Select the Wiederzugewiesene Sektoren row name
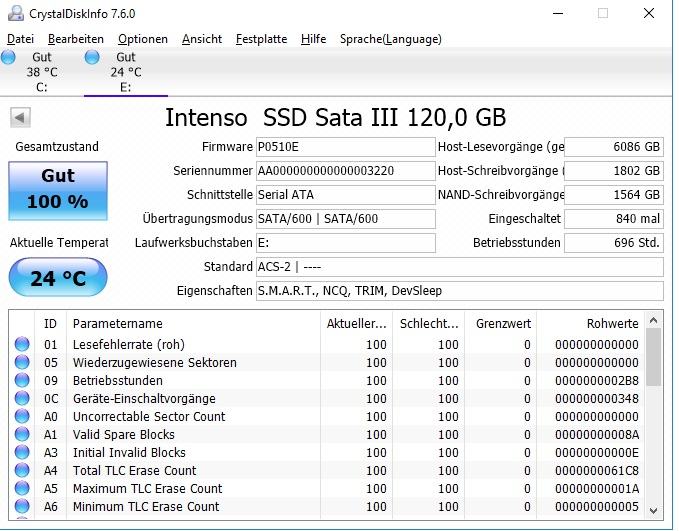This screenshot has width=679, height=531. coord(155,363)
